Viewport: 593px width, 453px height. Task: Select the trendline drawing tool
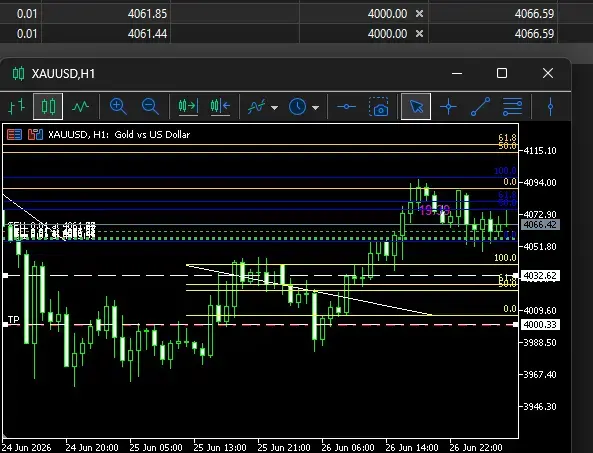coord(480,107)
